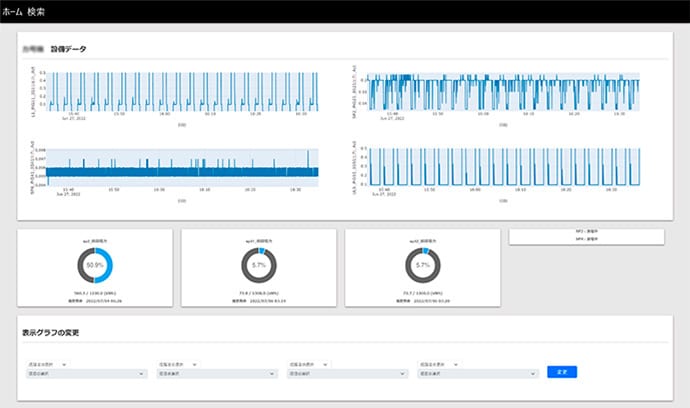Open the 検索 menu item
This screenshot has width=690, height=408.
point(36,13)
